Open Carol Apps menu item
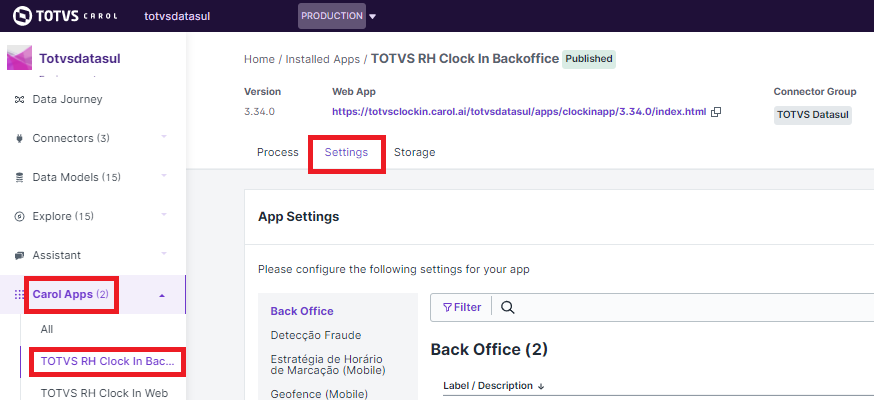 click(71, 294)
